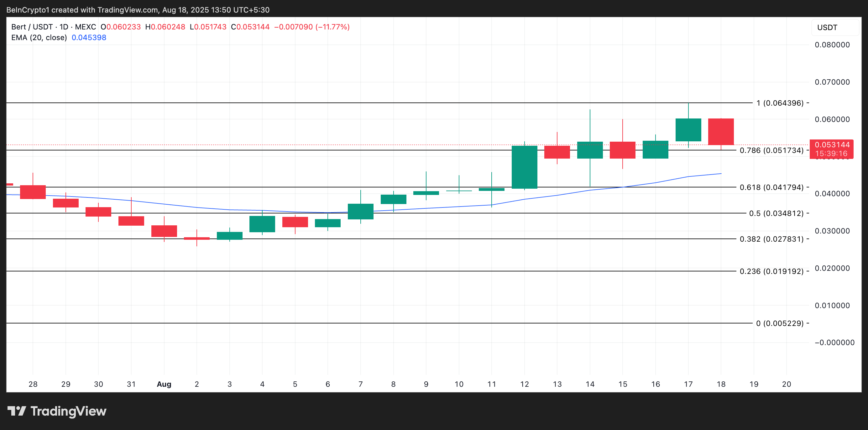Click the 0.080000 price scale label

(832, 45)
